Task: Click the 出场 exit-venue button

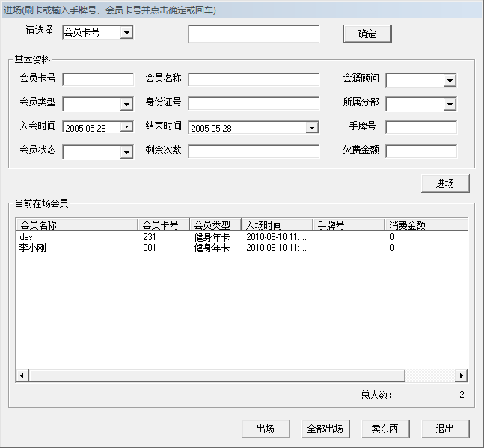Action: point(265,429)
